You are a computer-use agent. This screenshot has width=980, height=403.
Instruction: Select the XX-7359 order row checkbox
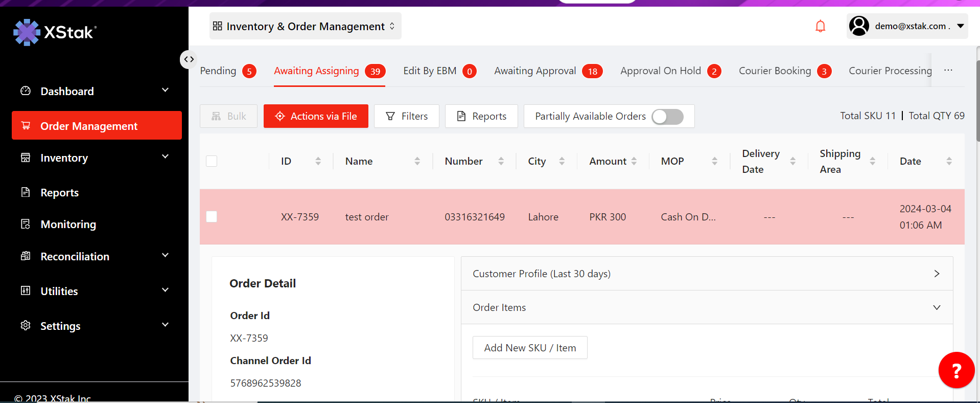point(212,217)
